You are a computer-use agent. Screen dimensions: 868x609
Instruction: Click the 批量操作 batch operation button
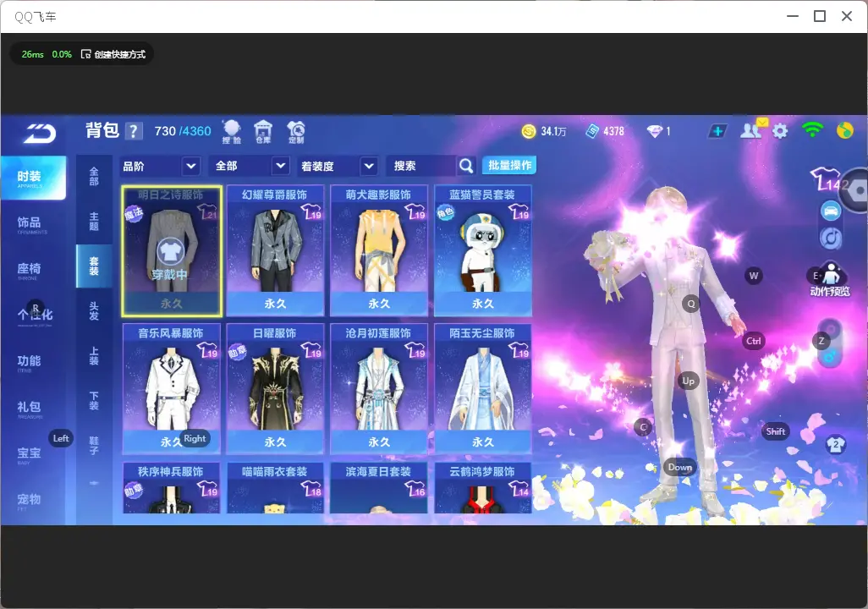tap(510, 165)
